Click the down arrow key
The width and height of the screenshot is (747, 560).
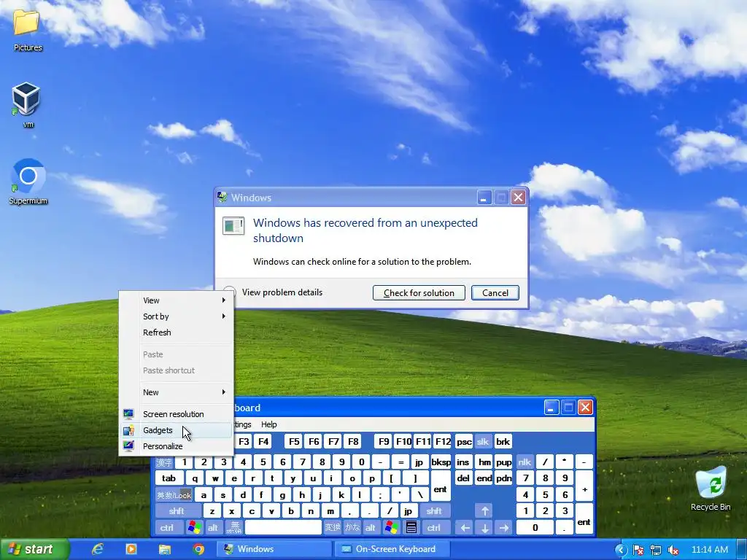[484, 528]
